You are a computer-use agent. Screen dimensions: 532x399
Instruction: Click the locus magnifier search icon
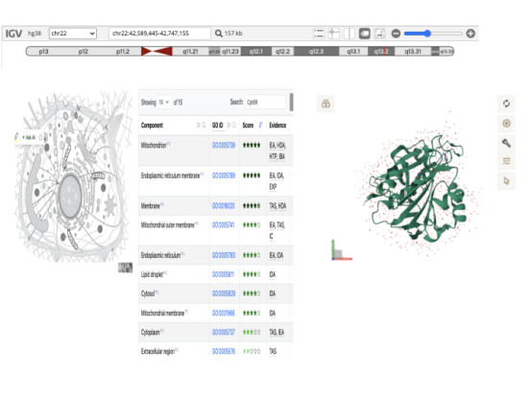coord(219,34)
